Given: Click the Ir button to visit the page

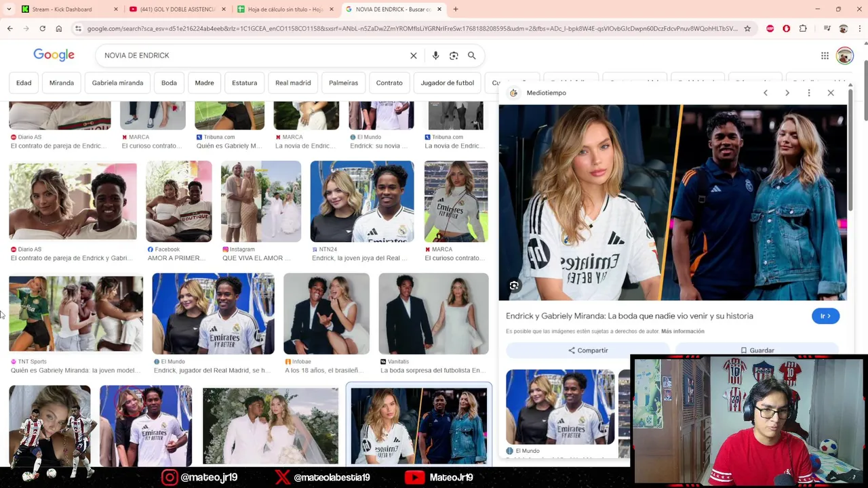Looking at the screenshot, I should point(825,316).
